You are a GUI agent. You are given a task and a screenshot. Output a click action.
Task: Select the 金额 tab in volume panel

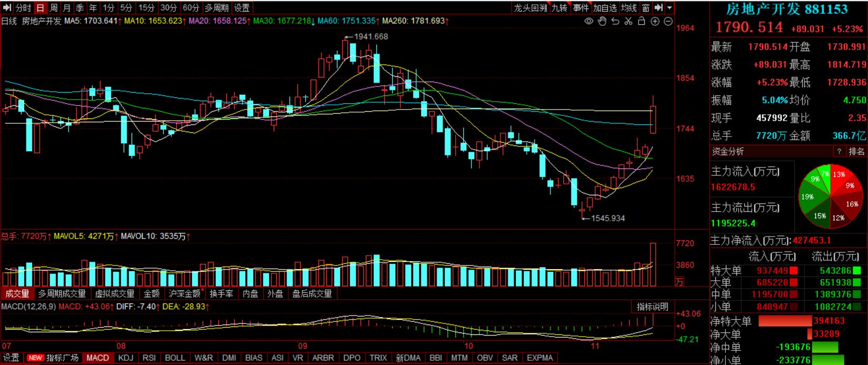coord(152,293)
